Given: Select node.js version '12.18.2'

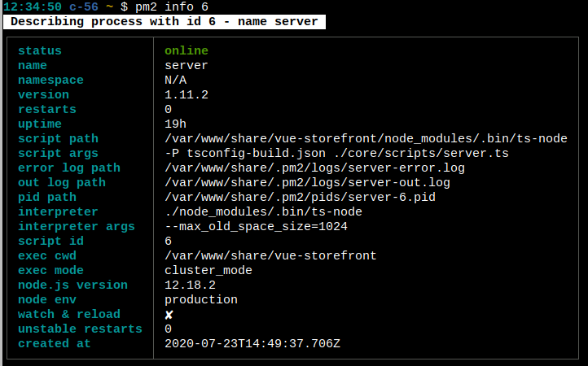Looking at the screenshot, I should click(x=190, y=285).
